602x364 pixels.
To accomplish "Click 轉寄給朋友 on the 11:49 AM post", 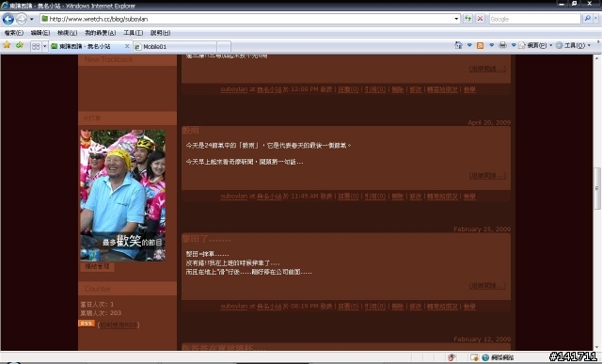I will coord(443,197).
